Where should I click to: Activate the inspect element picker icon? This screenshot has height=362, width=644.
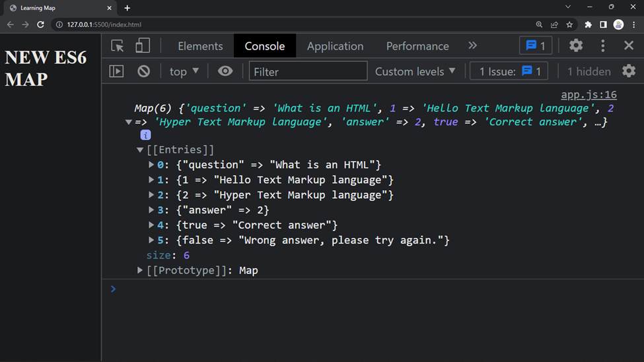coord(118,46)
